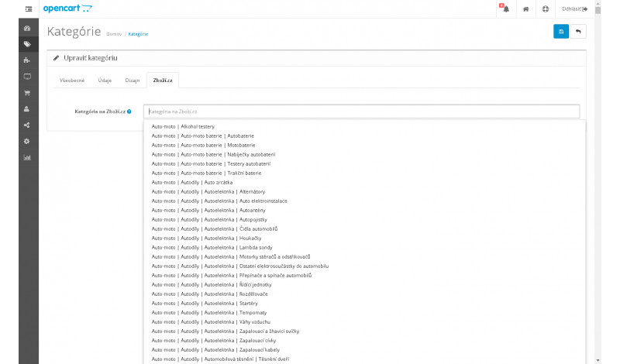
Task: Click the OpenCart logo
Action: [x=67, y=9]
